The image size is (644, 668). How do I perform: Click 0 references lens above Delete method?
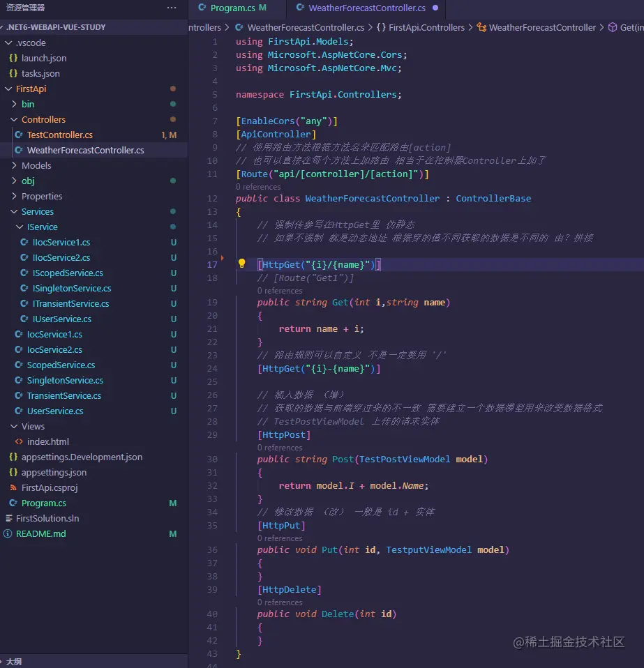[x=280, y=602]
